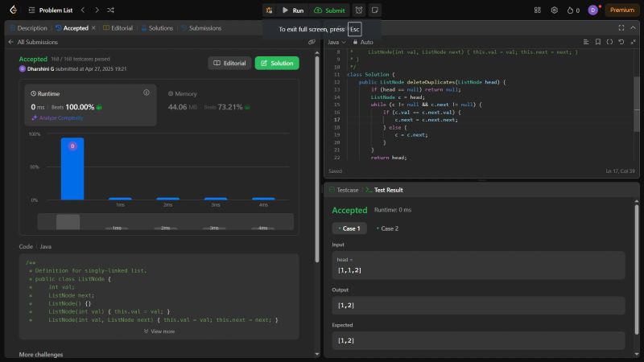Collapse the panel using the up chevron
This screenshot has height=362, width=644.
pos(633,28)
